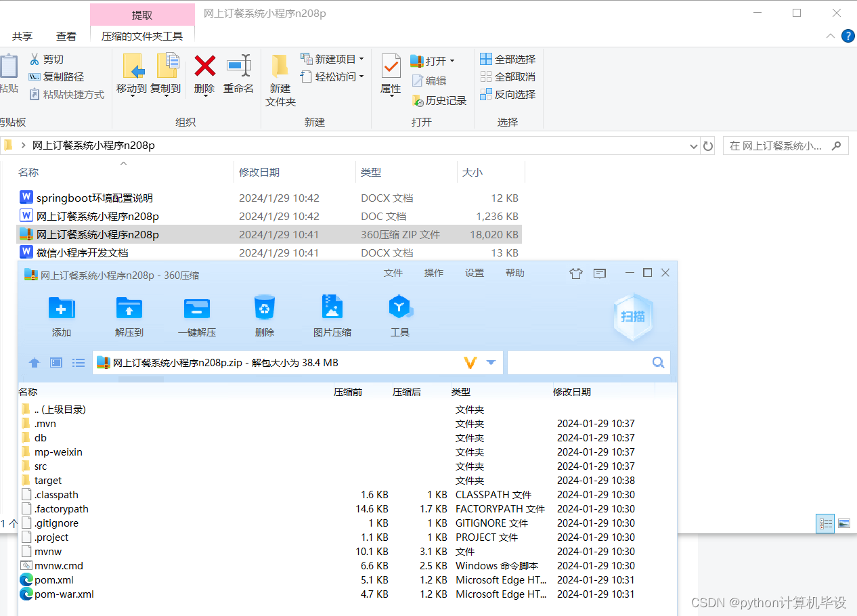Screen dimensions: 857x616
Task: Click the Explorer search box
Action: point(785,146)
